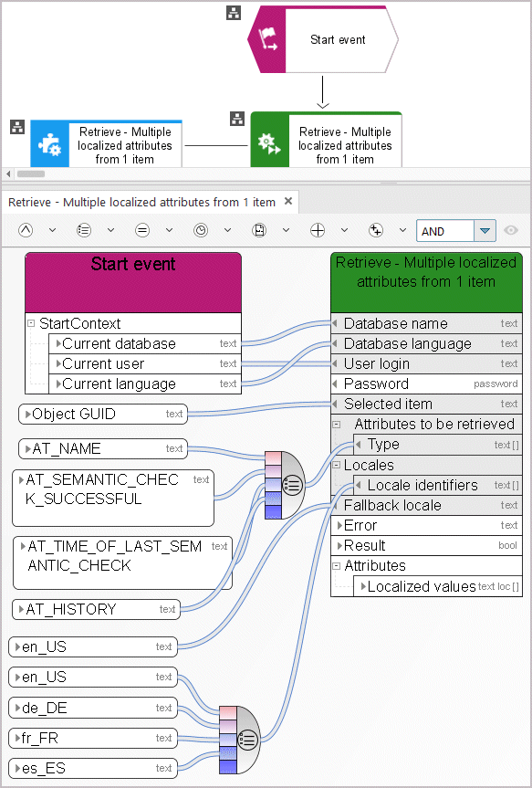The image size is (532, 788).
Task: Open dropdown next to plus-with-star icon
Action: pyautogui.click(x=402, y=231)
